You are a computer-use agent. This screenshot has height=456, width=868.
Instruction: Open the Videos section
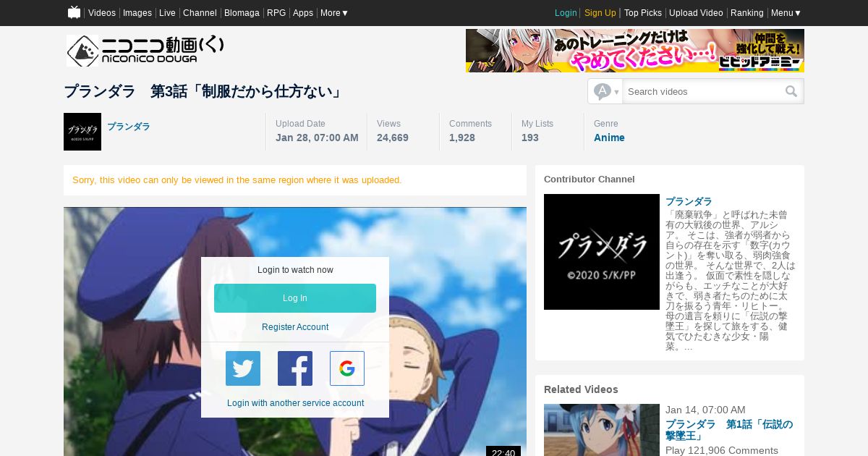tap(102, 13)
